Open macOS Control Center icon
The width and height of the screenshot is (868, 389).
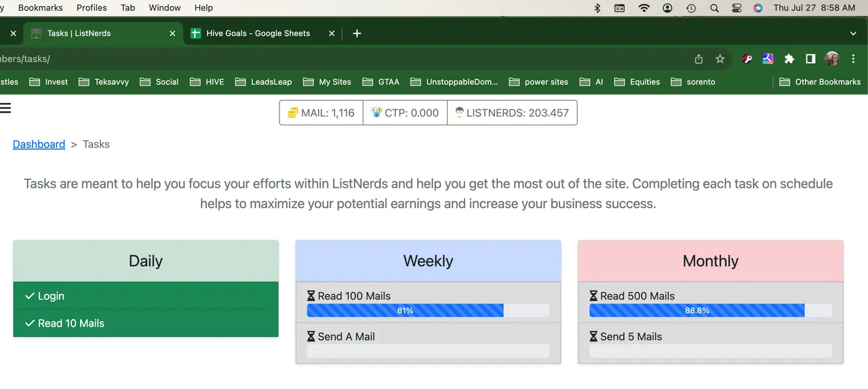click(x=737, y=8)
